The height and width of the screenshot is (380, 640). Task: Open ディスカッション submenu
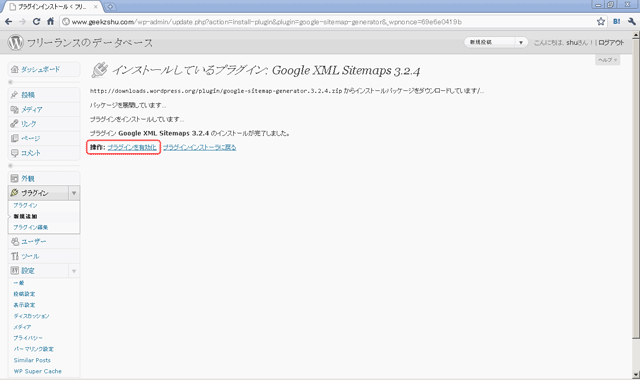31,316
